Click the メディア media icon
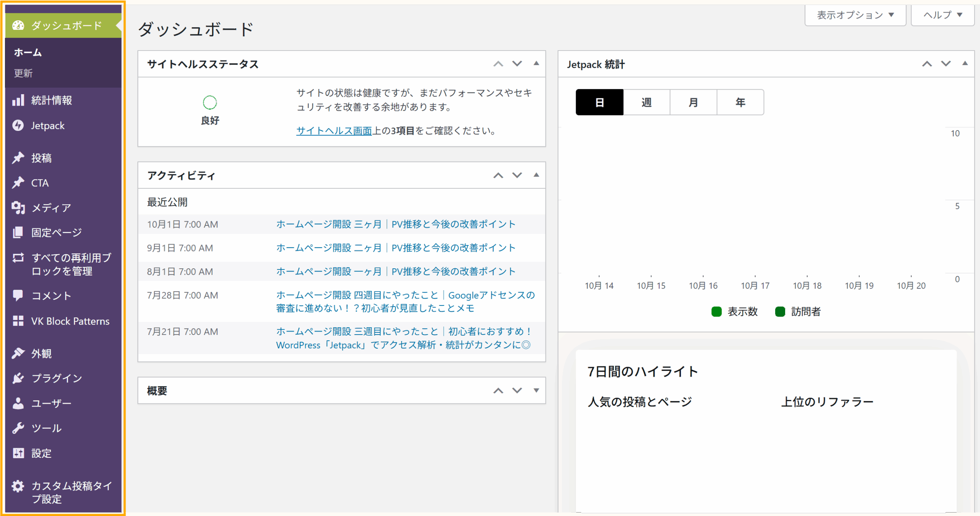Viewport: 980px width, 516px height. (x=18, y=208)
